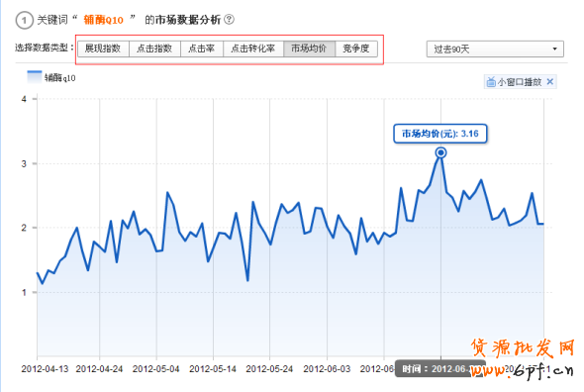
Task: Click the dropdown arrow of the period selector
Action: pos(554,49)
